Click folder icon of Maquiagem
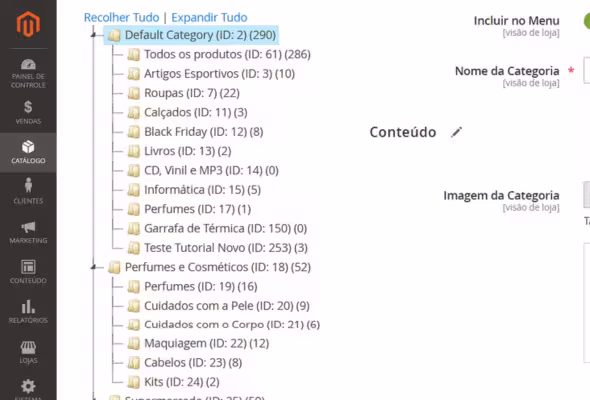The width and height of the screenshot is (590, 400). (x=134, y=343)
